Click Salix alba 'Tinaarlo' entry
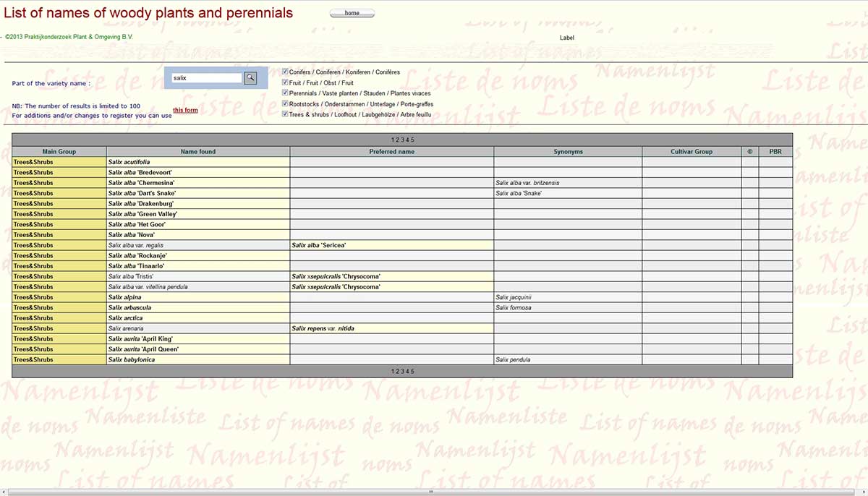 137,266
